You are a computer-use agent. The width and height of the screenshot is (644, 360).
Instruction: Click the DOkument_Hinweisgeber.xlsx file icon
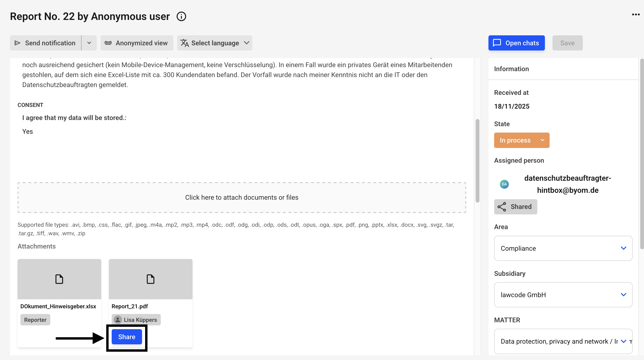pyautogui.click(x=59, y=279)
